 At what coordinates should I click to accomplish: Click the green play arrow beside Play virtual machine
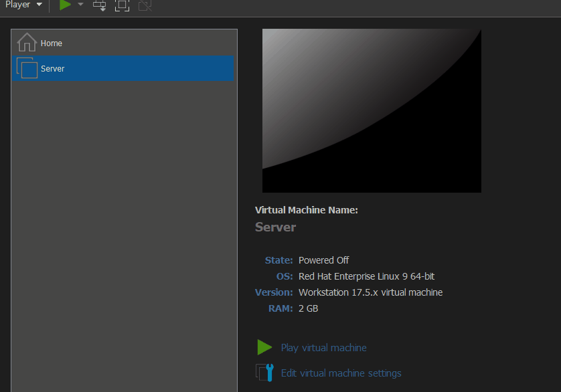tap(264, 347)
